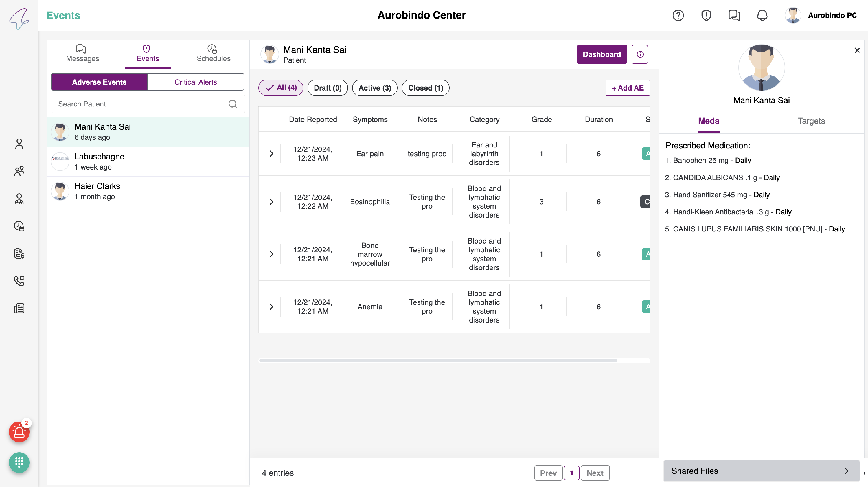Image resolution: width=868 pixels, height=487 pixels.
Task: Expand the Eosinophilia event row
Action: pos(271,202)
